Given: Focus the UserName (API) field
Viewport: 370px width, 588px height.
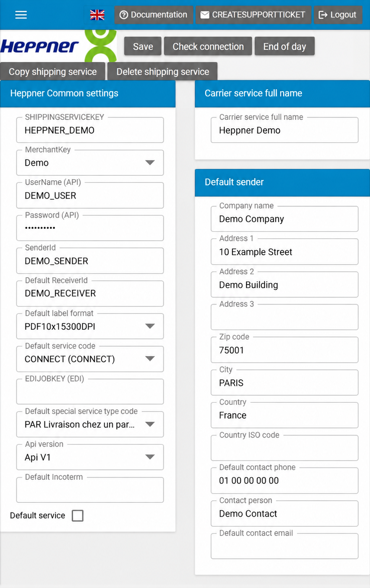Looking at the screenshot, I should pos(90,196).
